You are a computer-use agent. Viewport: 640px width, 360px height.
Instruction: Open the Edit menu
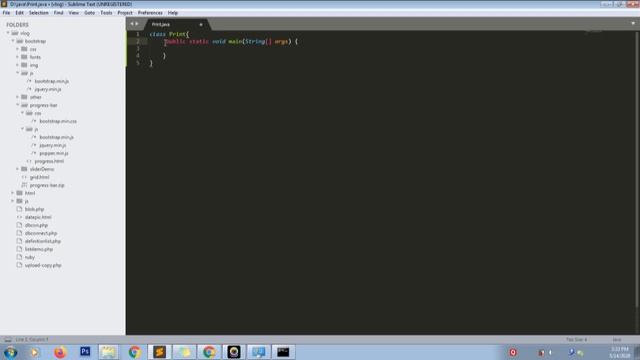[19, 13]
